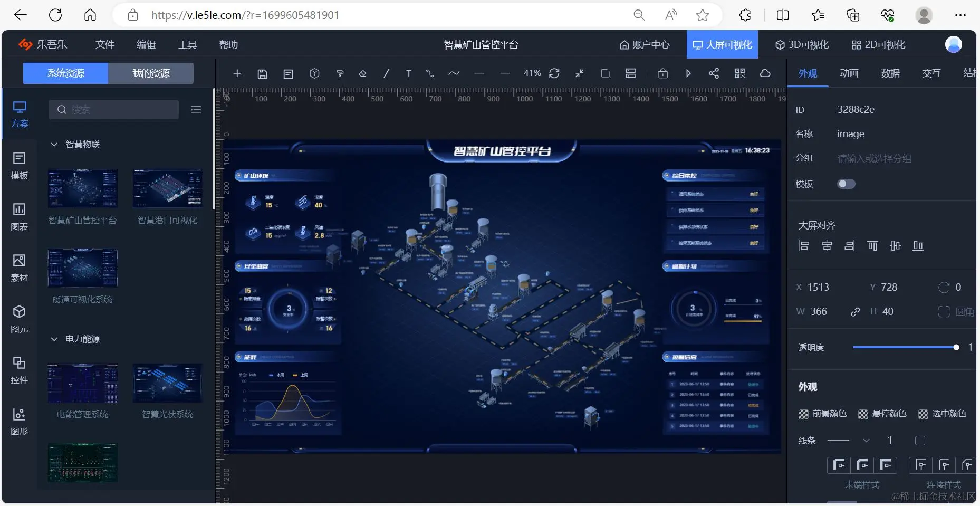Click the user avatar in app header
This screenshot has height=506, width=980.
[953, 44]
